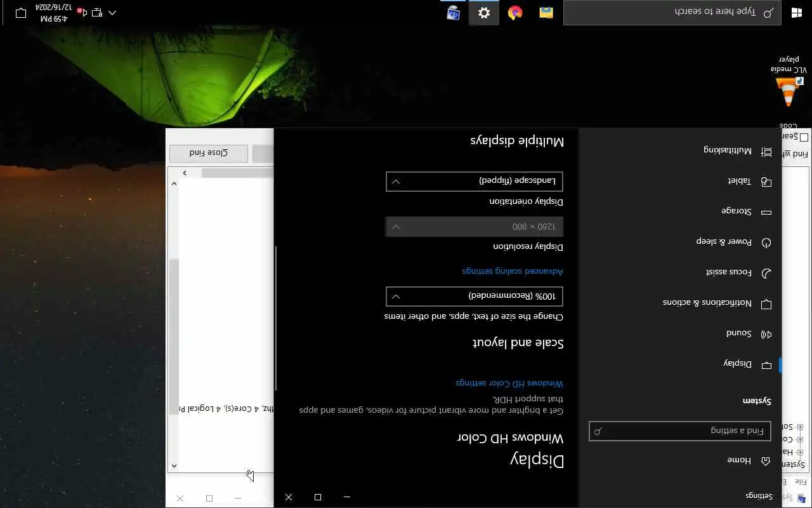Go to Multitasking settings
812x508 pixels.
pos(728,150)
